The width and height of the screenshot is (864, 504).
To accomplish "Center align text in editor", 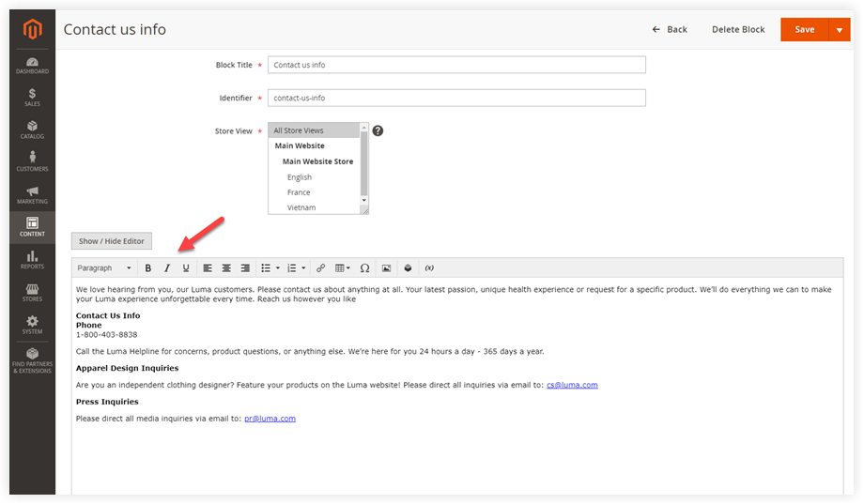I will 226,268.
